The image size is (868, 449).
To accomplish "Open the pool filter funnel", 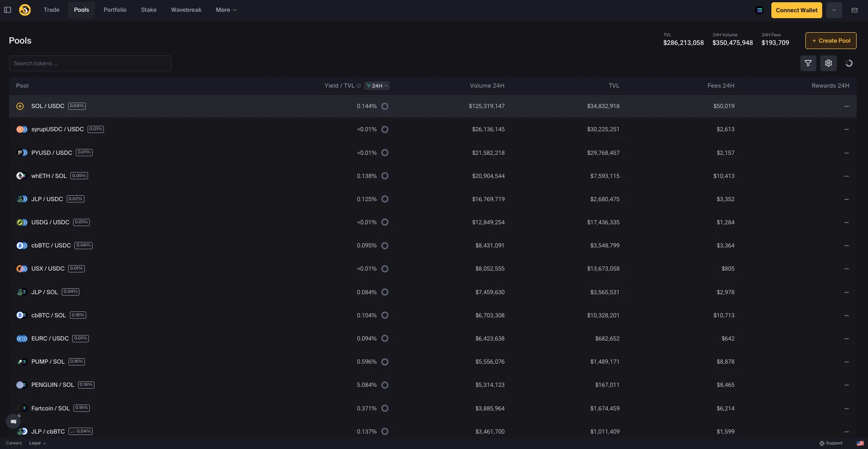I will (x=808, y=63).
